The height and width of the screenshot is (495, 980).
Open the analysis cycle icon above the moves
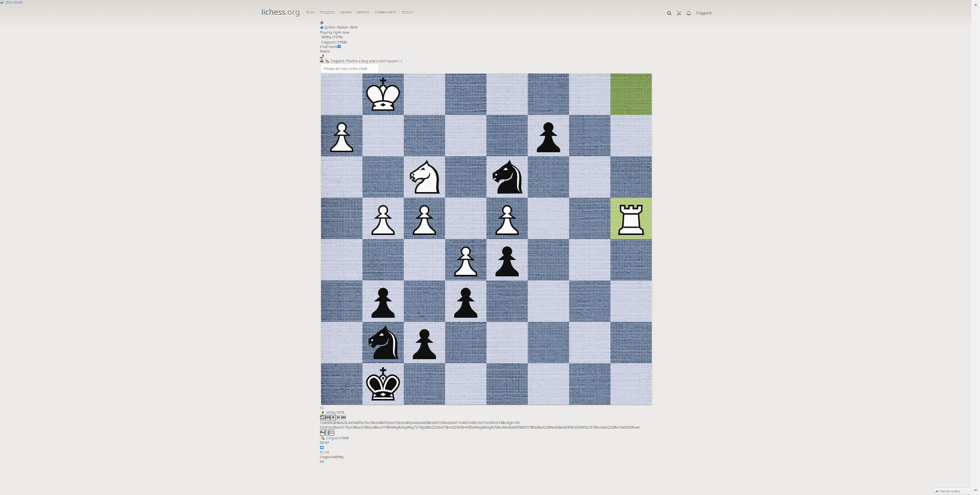coord(322,417)
